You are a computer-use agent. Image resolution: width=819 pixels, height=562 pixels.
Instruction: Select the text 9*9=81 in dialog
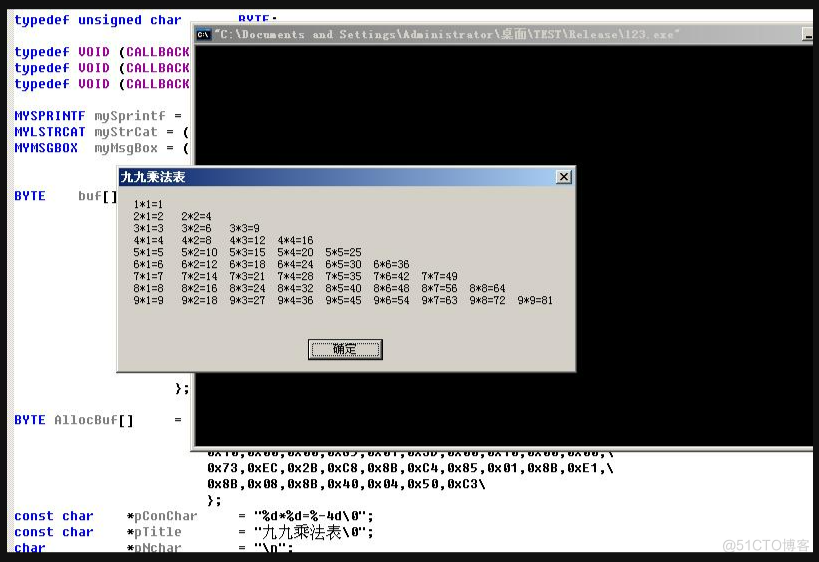(535, 300)
